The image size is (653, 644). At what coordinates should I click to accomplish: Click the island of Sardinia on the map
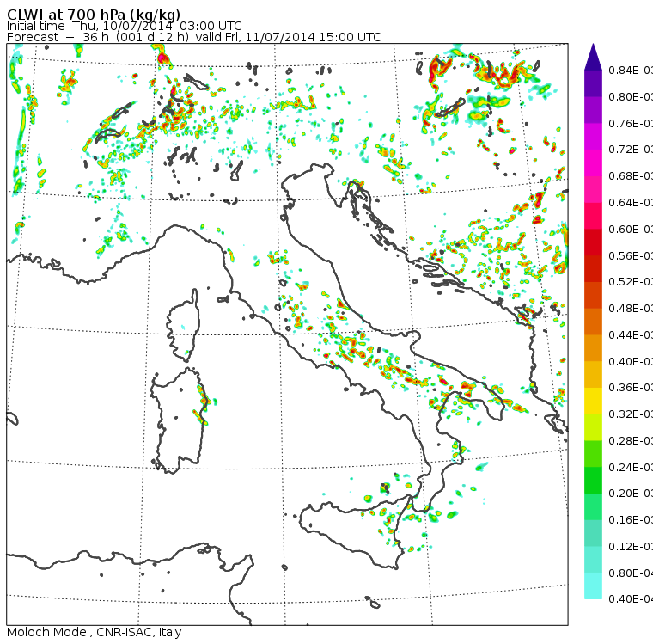[179, 421]
